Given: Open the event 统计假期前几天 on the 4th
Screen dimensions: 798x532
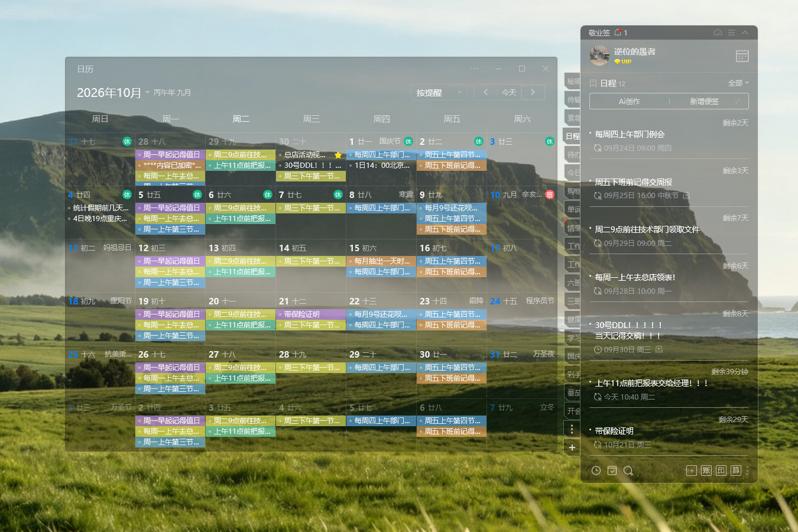Looking at the screenshot, I should point(100,208).
